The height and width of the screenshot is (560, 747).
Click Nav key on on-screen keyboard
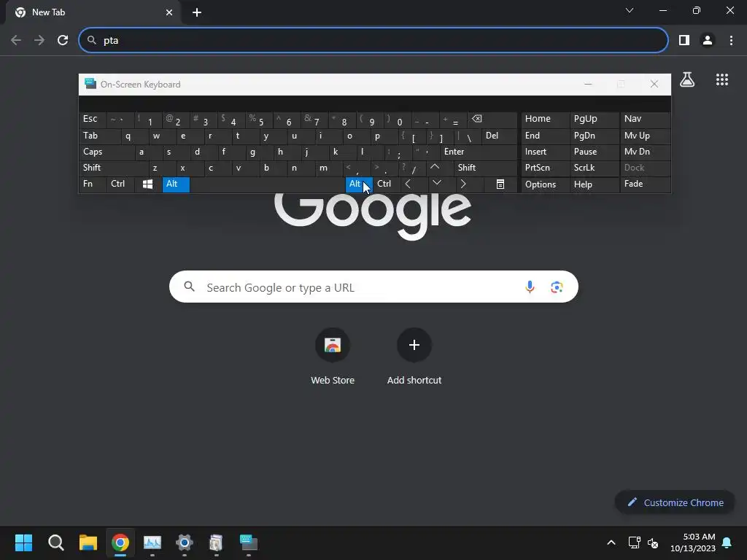coord(645,119)
